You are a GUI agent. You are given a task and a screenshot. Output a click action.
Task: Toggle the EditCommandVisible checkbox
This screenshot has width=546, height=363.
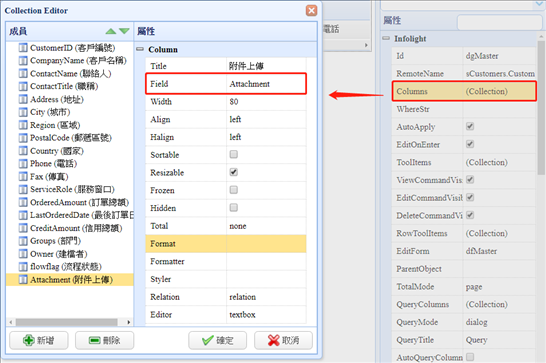470,197
